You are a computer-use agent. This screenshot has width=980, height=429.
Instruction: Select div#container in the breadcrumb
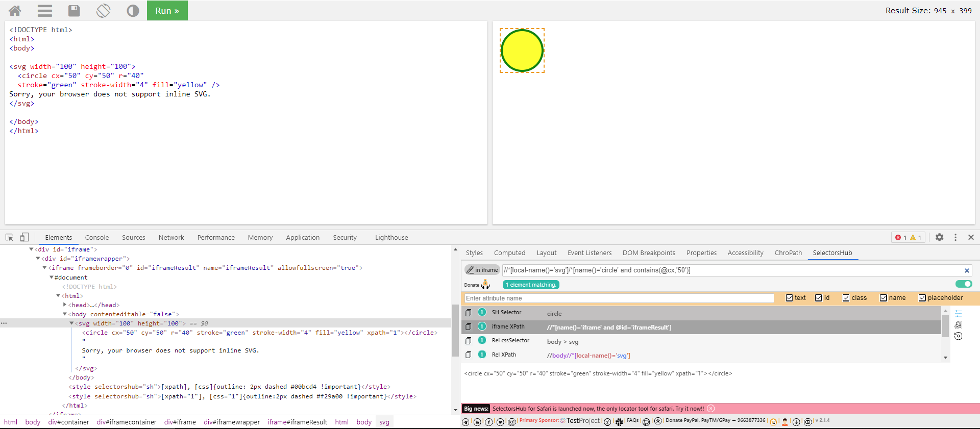coord(68,422)
